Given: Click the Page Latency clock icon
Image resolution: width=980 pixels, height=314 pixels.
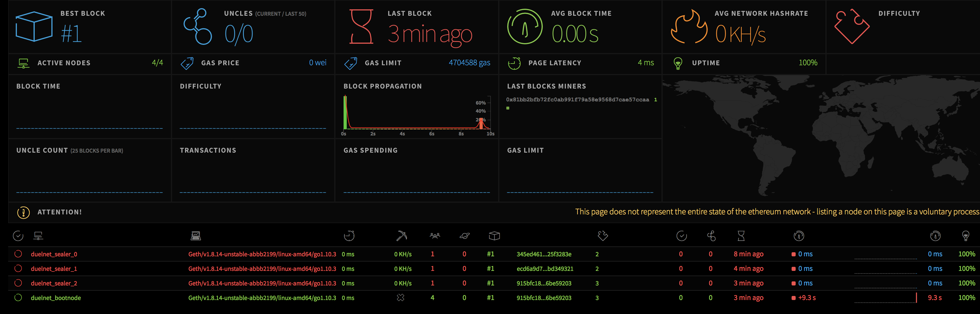Looking at the screenshot, I should click(514, 63).
